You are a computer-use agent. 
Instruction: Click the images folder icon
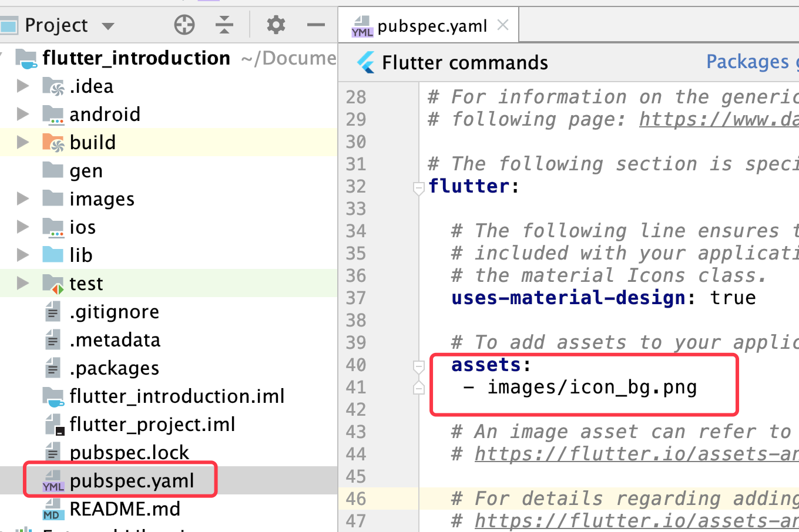tap(53, 198)
